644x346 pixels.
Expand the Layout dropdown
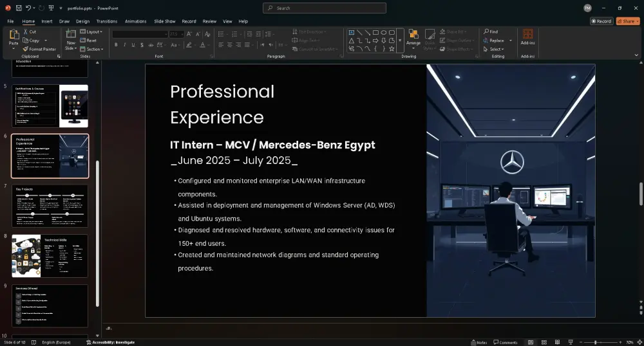pyautogui.click(x=92, y=32)
